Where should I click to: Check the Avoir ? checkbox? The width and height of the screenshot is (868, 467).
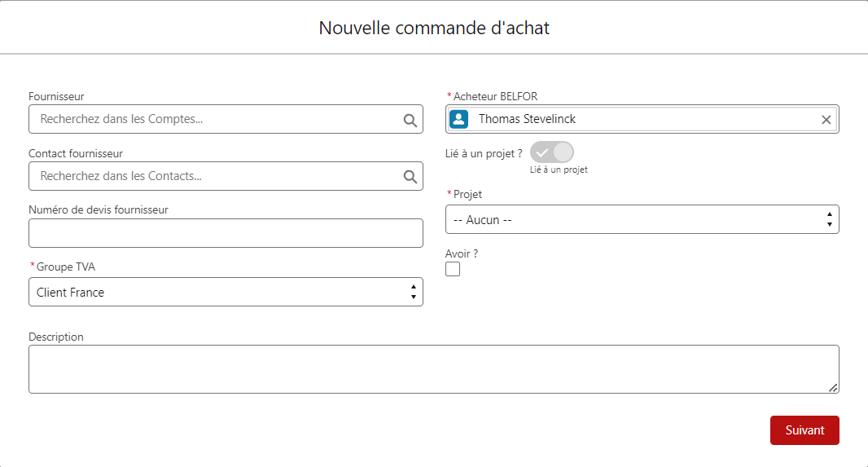[453, 269]
